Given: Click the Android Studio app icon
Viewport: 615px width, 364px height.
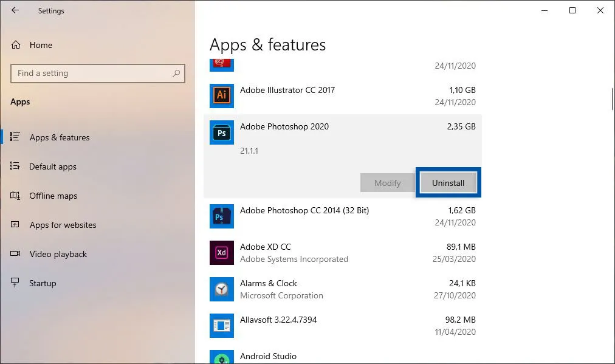Looking at the screenshot, I should point(221,357).
